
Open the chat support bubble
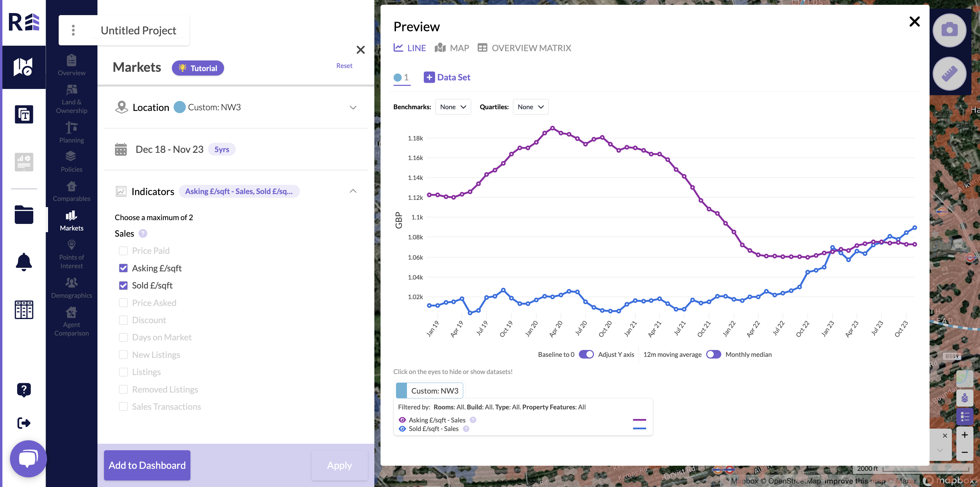coord(28,458)
